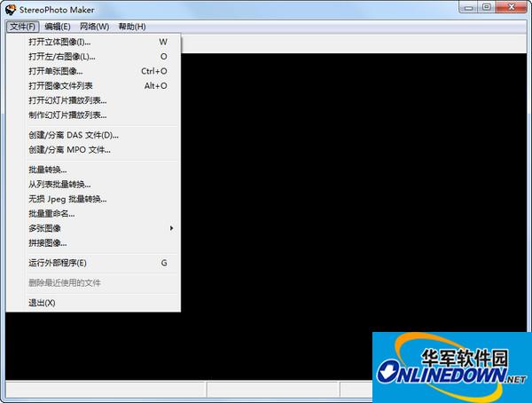Maximize the StereoPhoto Maker window
The image size is (532, 403).
(x=487, y=7)
